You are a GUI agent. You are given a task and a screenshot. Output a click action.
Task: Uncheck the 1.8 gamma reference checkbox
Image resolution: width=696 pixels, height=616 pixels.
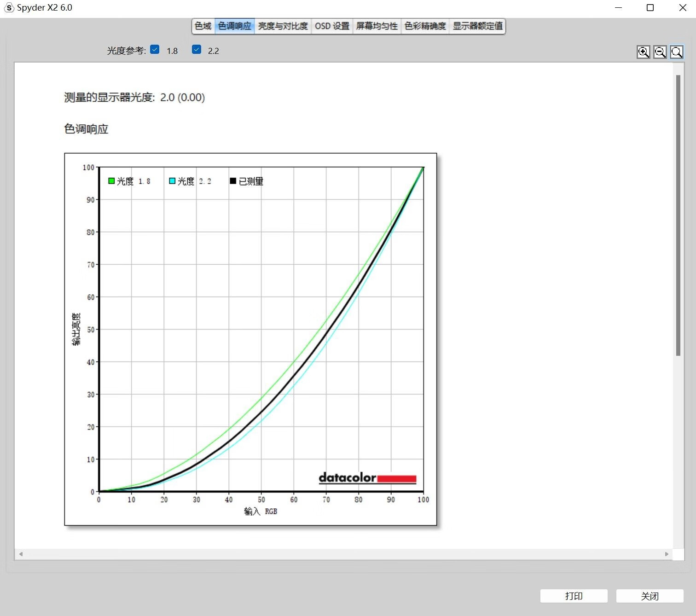(x=155, y=50)
